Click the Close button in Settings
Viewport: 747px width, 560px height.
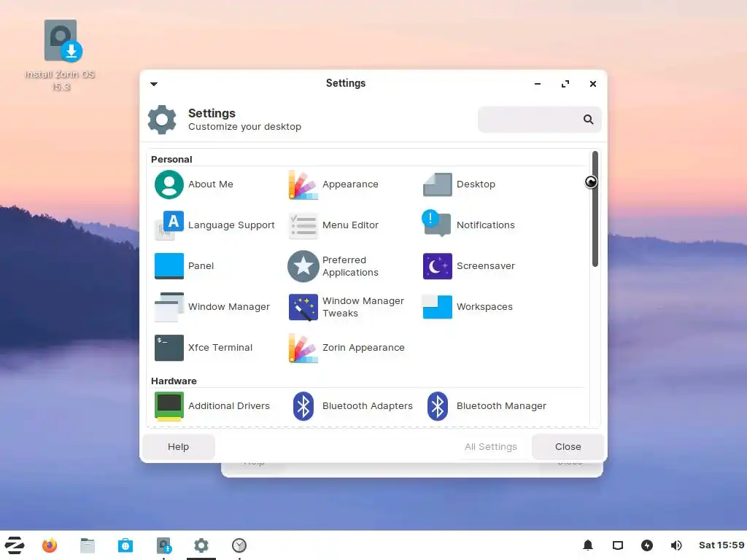pyautogui.click(x=568, y=447)
